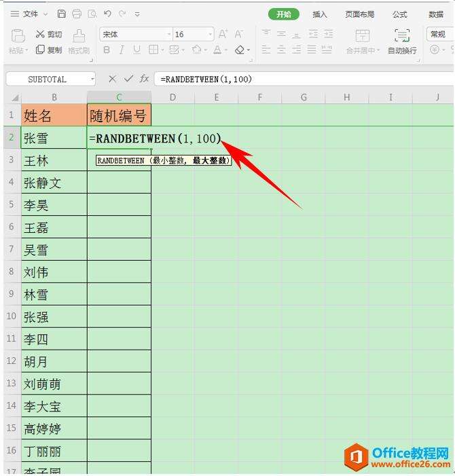The width and height of the screenshot is (455, 476).
Task: Switch to the 插入 tab
Action: [x=319, y=14]
